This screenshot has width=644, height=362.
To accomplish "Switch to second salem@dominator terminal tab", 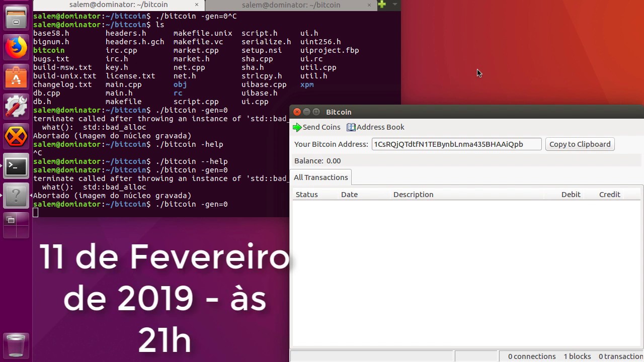I will [x=291, y=5].
